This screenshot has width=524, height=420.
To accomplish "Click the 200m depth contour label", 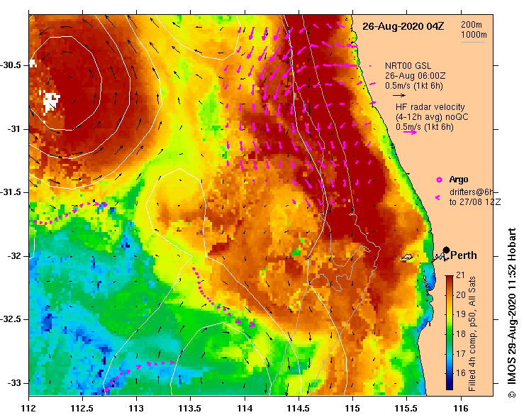I will click(472, 24).
